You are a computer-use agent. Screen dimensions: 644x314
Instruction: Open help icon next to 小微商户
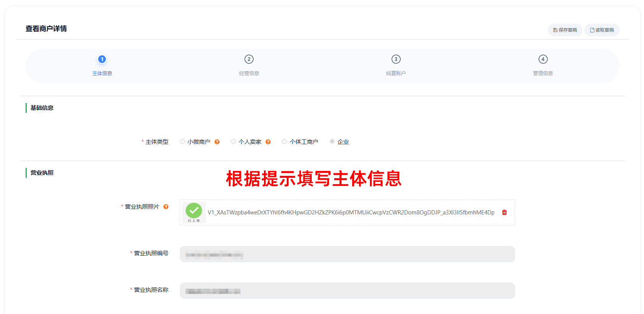(217, 142)
